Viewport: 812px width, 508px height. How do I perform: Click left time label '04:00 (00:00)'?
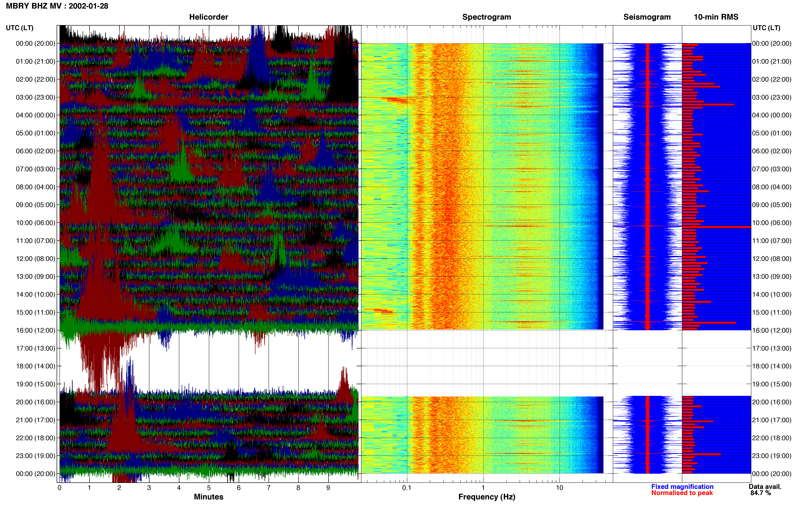tap(36, 115)
